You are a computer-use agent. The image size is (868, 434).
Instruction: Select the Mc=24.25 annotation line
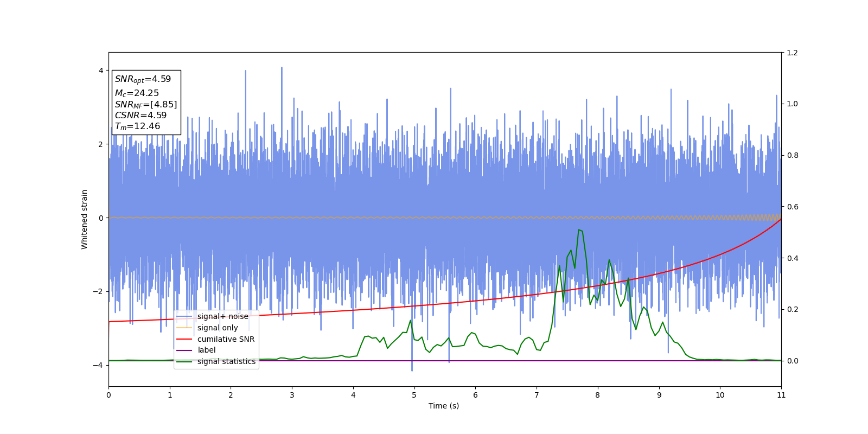(x=137, y=93)
